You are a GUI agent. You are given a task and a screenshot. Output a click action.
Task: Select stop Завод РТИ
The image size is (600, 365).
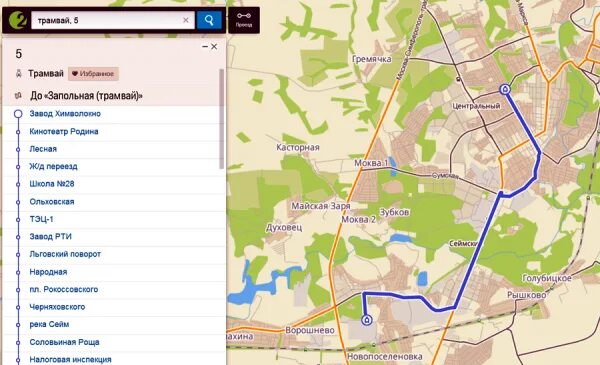coord(51,236)
